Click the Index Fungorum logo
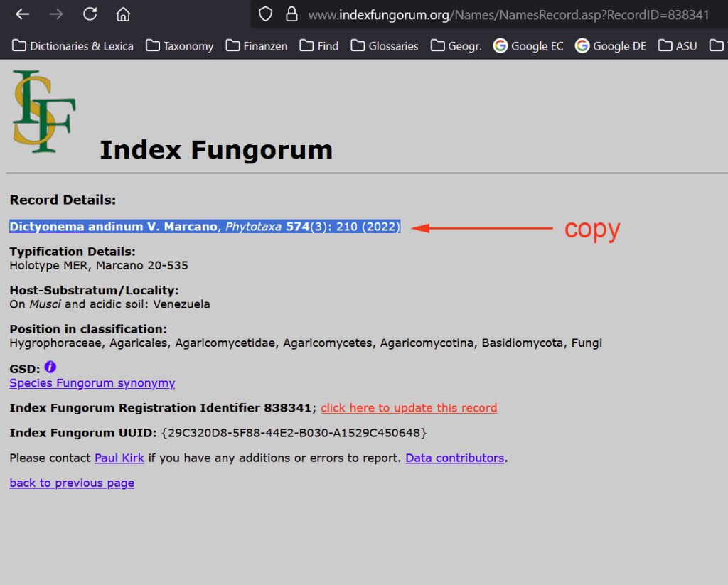728x585 pixels. point(44,111)
